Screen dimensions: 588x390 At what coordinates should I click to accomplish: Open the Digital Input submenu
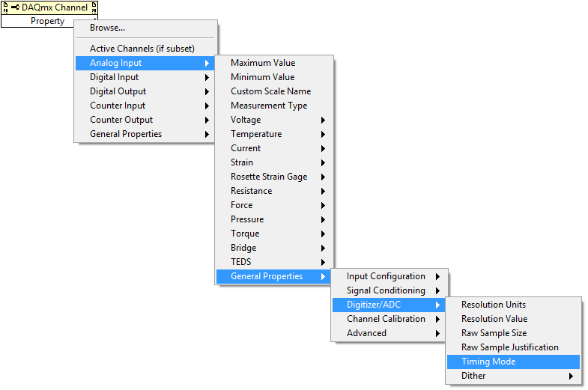coord(145,77)
